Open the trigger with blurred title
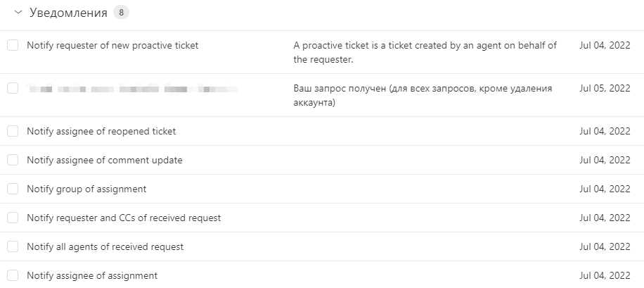 tap(131, 89)
